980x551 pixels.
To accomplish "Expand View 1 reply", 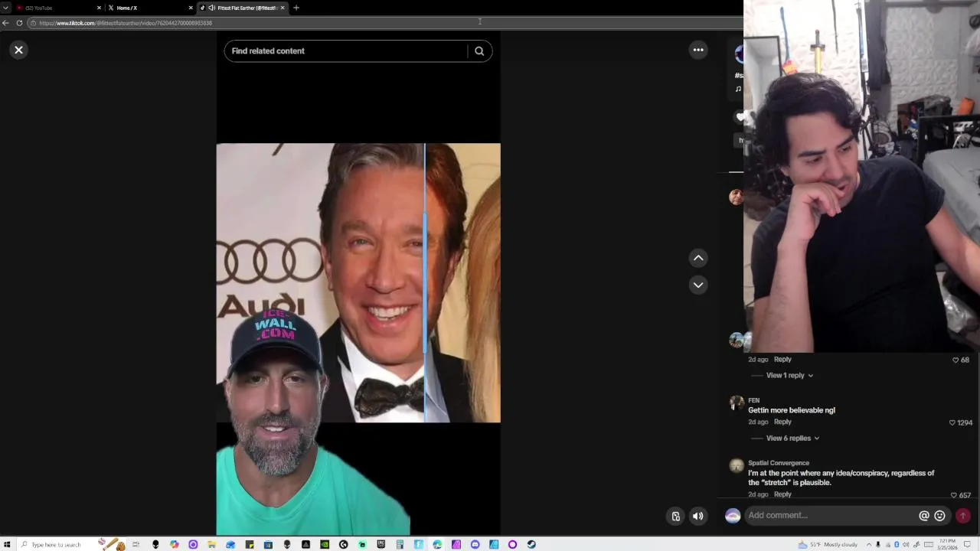I will click(x=789, y=376).
